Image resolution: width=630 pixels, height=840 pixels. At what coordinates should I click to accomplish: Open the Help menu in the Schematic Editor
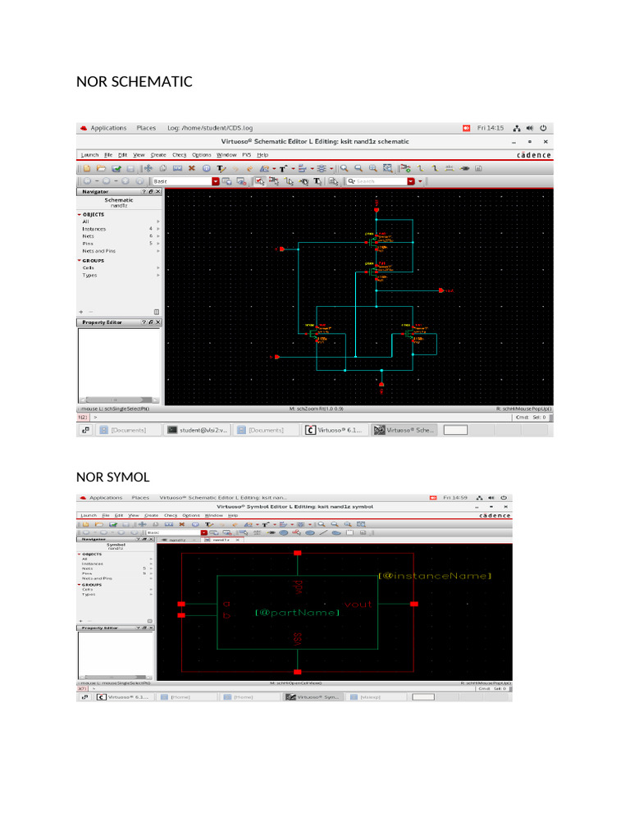point(262,155)
